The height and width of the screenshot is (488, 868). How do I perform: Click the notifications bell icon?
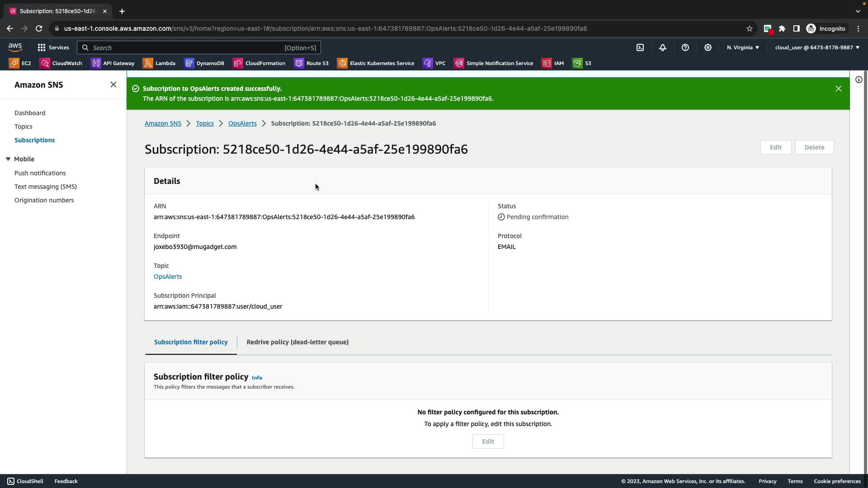pyautogui.click(x=663, y=47)
